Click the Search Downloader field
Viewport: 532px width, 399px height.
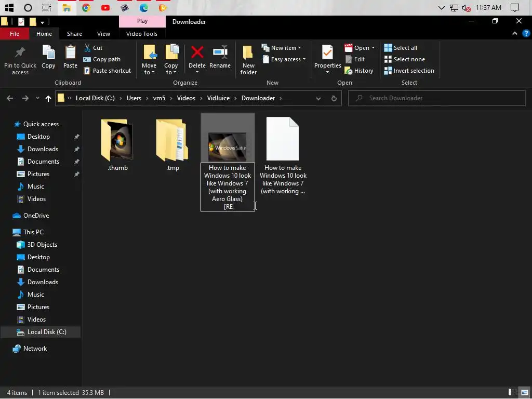437,98
